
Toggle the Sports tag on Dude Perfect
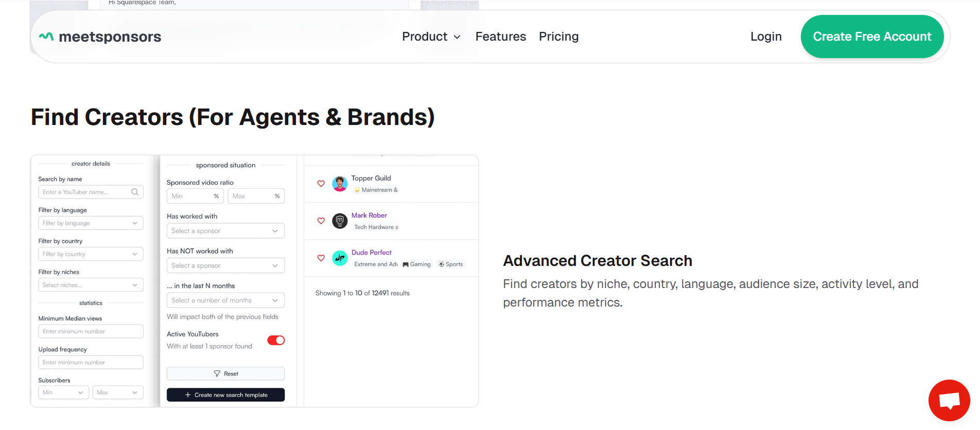[450, 264]
